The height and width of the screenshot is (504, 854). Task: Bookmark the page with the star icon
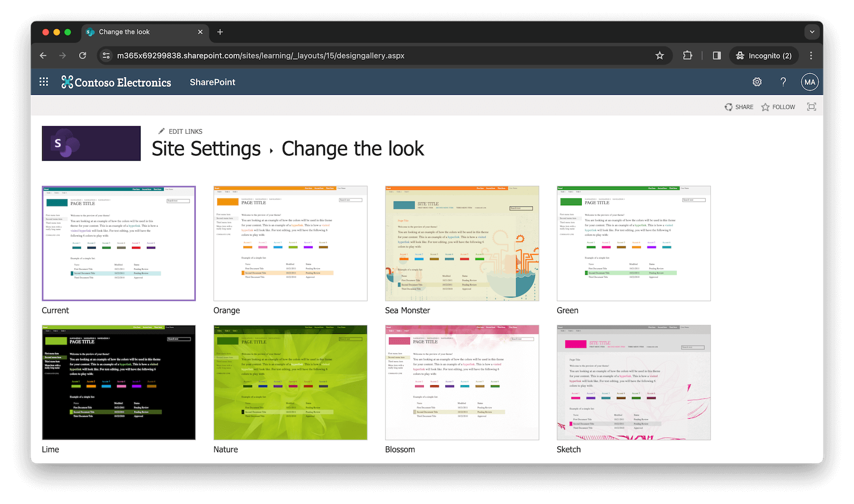pyautogui.click(x=660, y=55)
